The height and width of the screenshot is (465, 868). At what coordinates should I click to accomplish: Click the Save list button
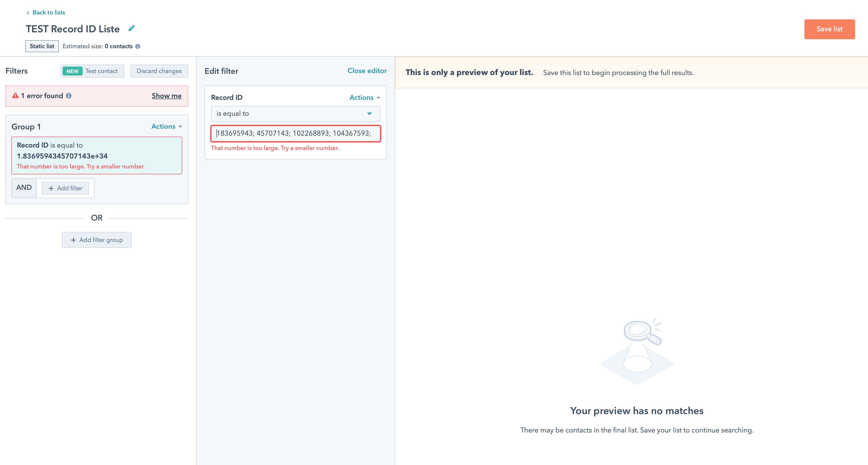coord(829,29)
